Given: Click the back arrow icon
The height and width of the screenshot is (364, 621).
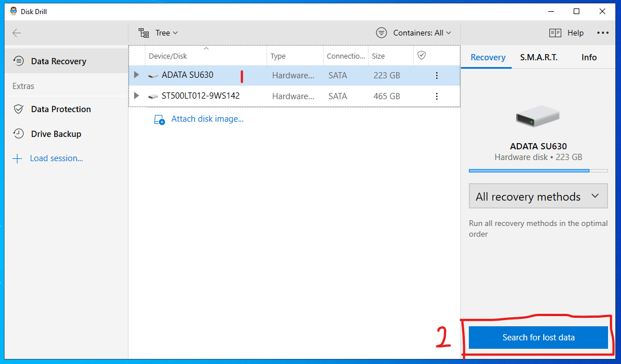Looking at the screenshot, I should tap(17, 33).
